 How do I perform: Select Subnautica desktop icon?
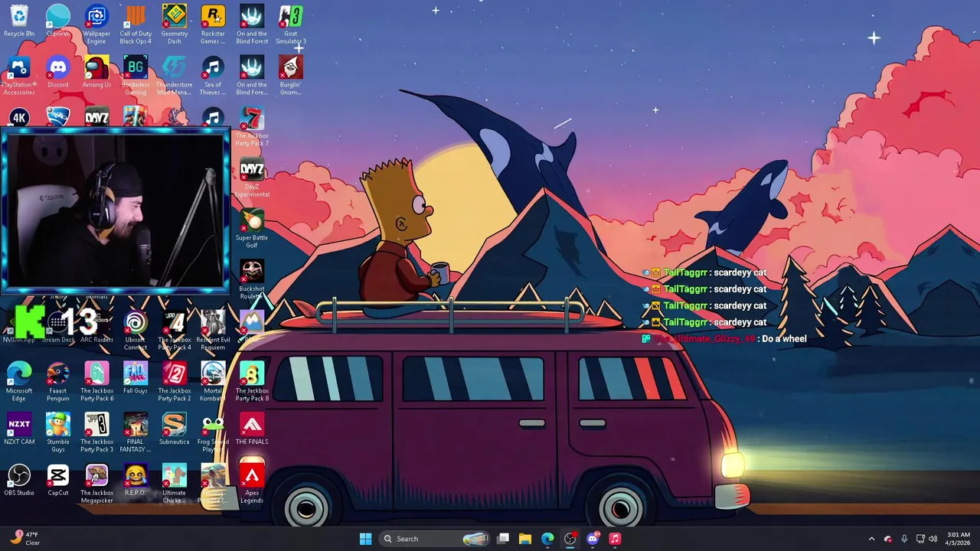click(174, 430)
